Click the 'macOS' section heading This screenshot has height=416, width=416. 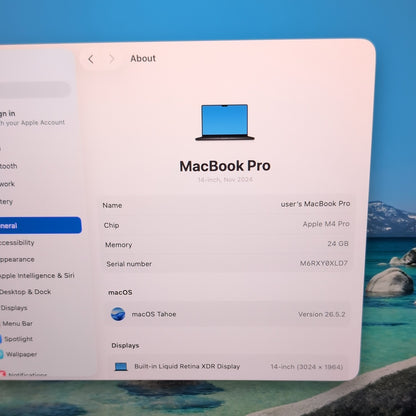(x=120, y=292)
